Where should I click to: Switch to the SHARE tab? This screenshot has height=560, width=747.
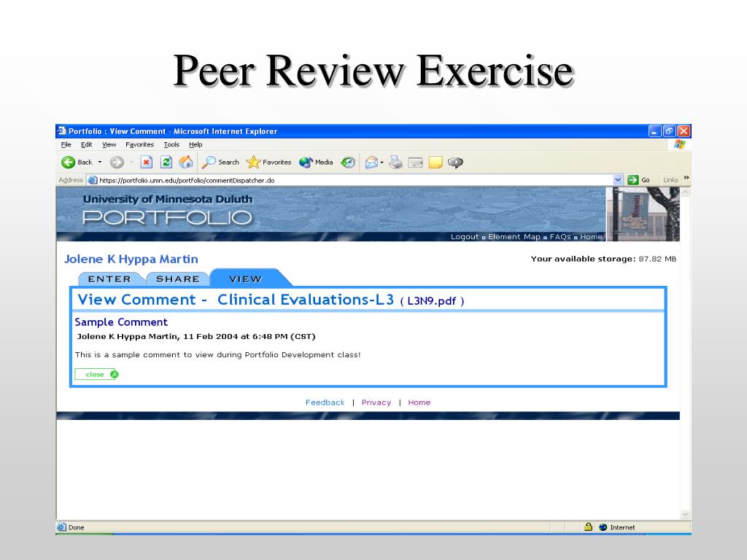click(x=178, y=279)
